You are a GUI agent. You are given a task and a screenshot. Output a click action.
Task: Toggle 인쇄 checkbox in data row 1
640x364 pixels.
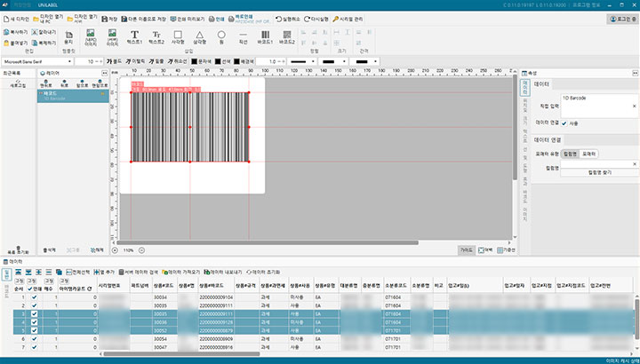tap(35, 297)
